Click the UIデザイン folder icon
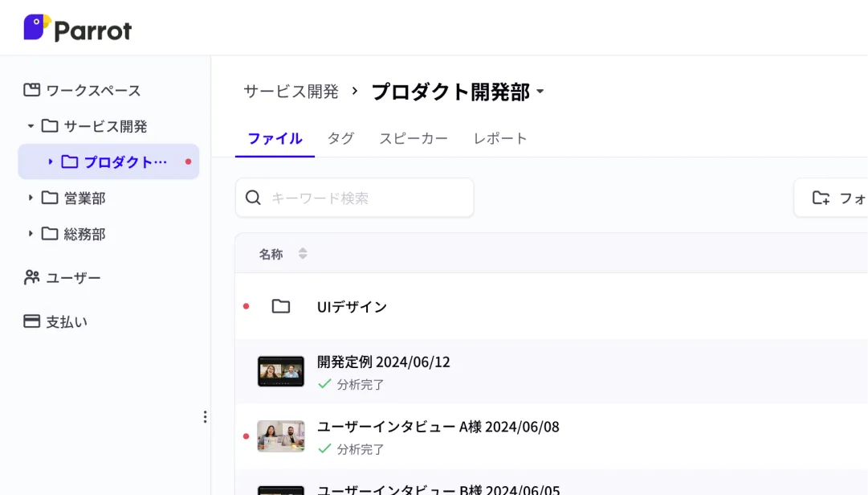The width and height of the screenshot is (868, 495). pos(280,306)
